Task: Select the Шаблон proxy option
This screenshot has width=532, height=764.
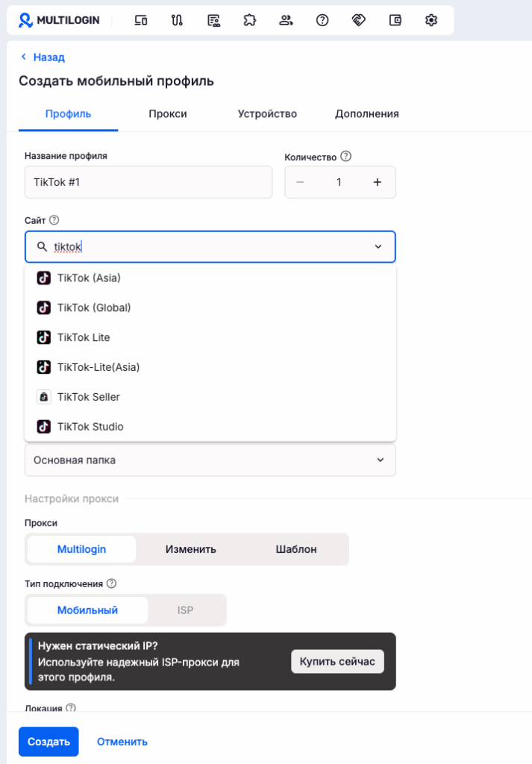Action: click(x=296, y=549)
